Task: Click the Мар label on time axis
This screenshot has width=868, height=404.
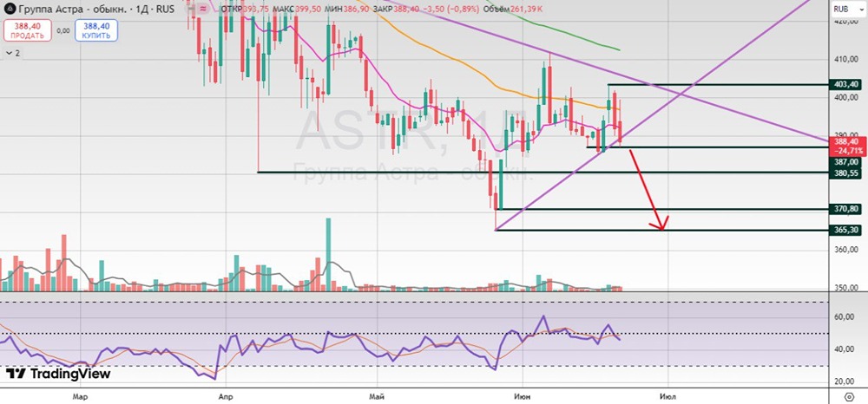Action: tap(82, 396)
